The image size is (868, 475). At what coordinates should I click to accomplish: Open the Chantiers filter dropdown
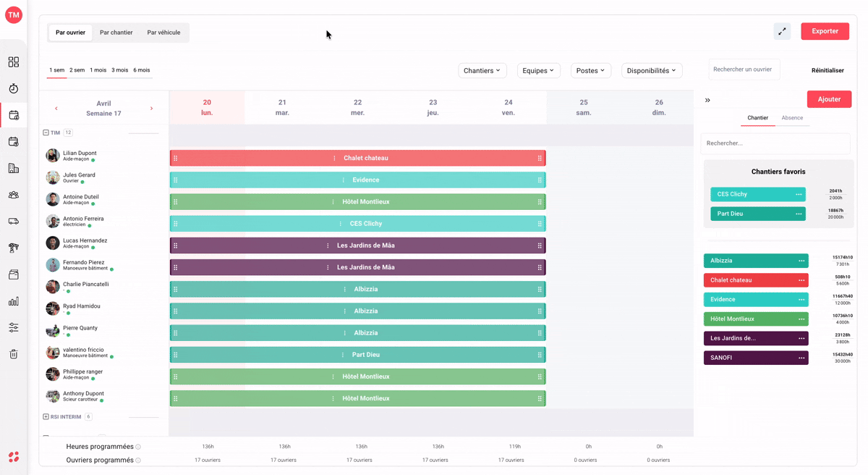coord(482,70)
